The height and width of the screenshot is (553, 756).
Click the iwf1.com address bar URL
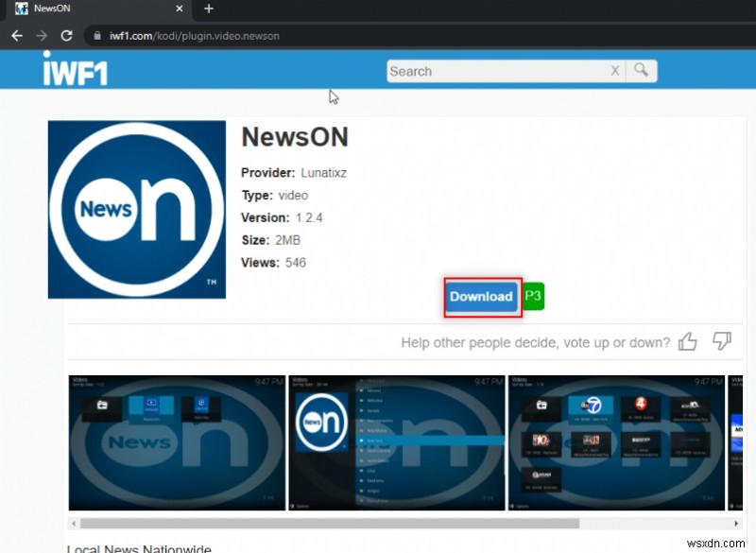(x=195, y=36)
